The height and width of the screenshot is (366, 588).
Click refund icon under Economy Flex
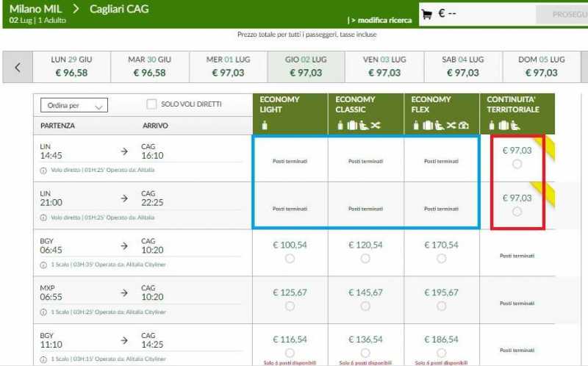click(x=464, y=125)
